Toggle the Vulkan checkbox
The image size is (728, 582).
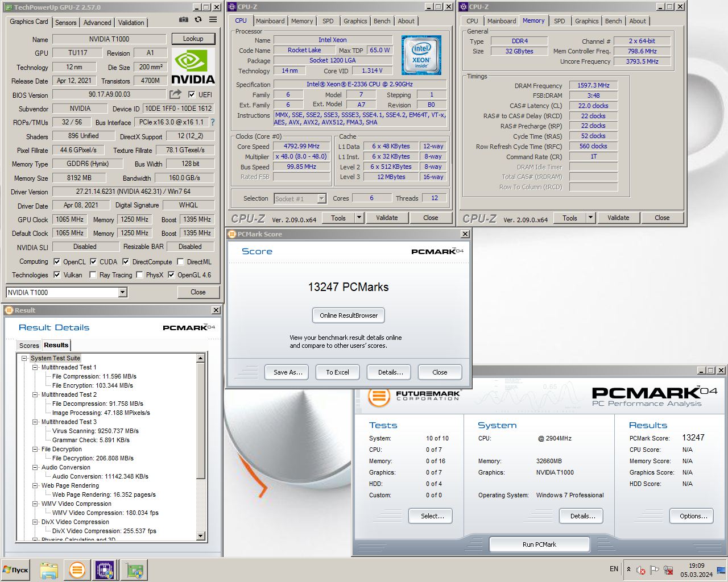click(x=57, y=275)
